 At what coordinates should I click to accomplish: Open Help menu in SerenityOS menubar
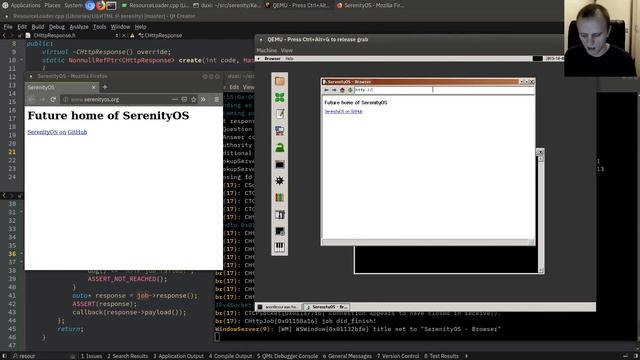click(289, 59)
